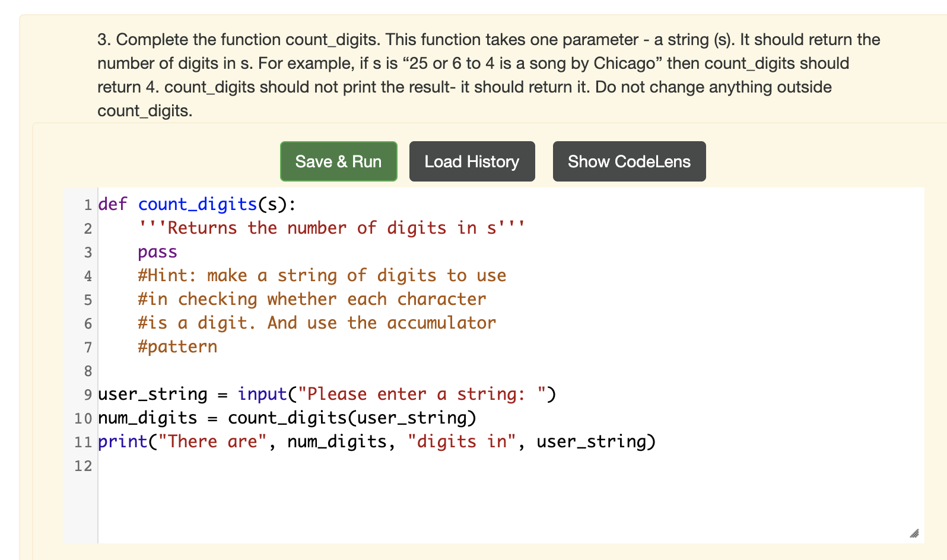The height and width of the screenshot is (560, 947).
Task: Click the comment '#Hint: make a string of digits to use'
Action: click(322, 275)
